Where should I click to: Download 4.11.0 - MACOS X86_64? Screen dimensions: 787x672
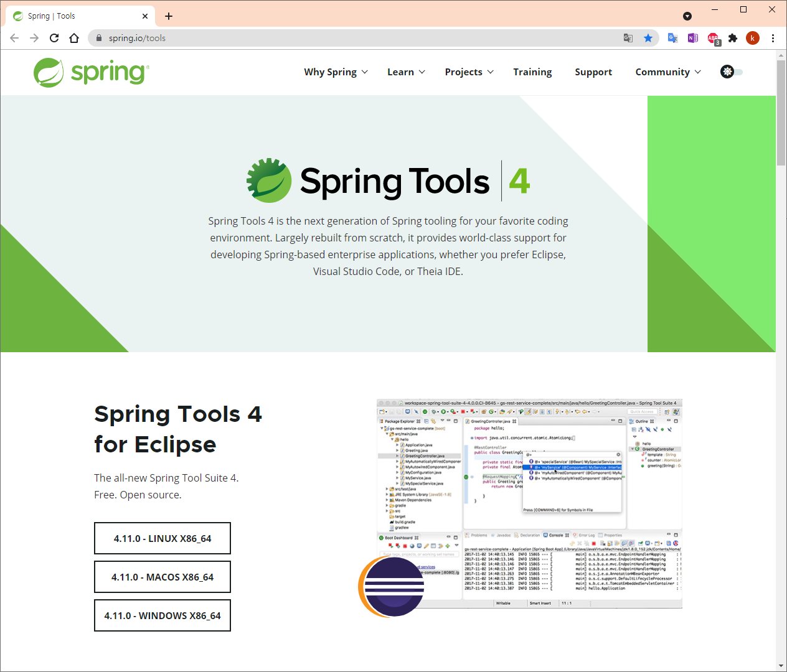[163, 577]
